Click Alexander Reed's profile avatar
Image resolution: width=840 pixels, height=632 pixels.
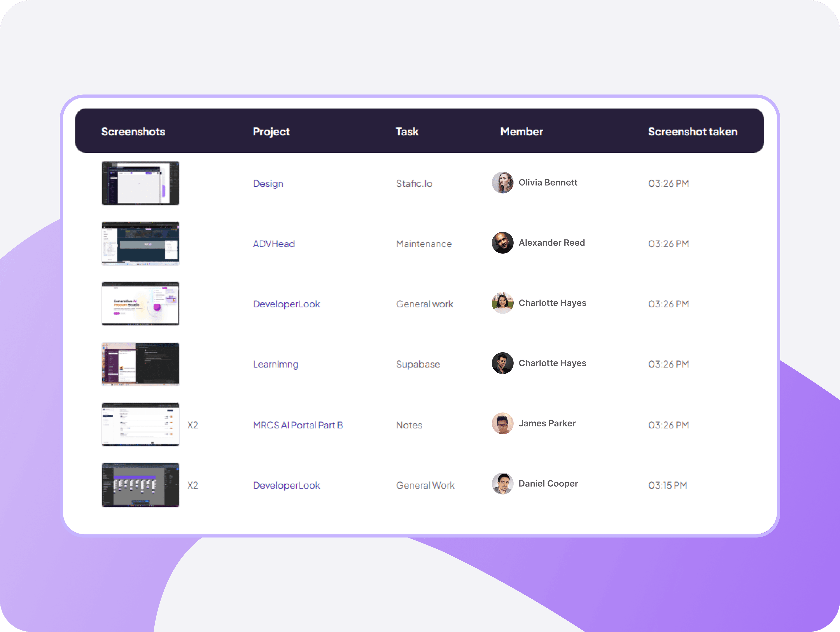(502, 243)
